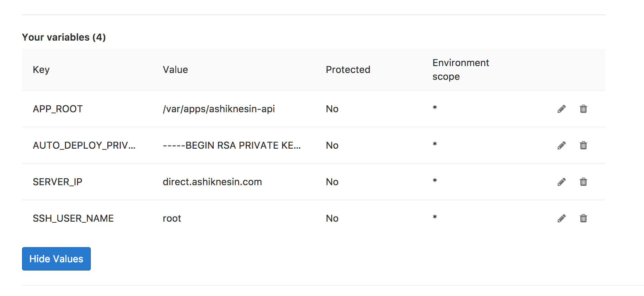The width and height of the screenshot is (644, 296).
Task: Click the Hide Values button
Action: click(x=56, y=259)
